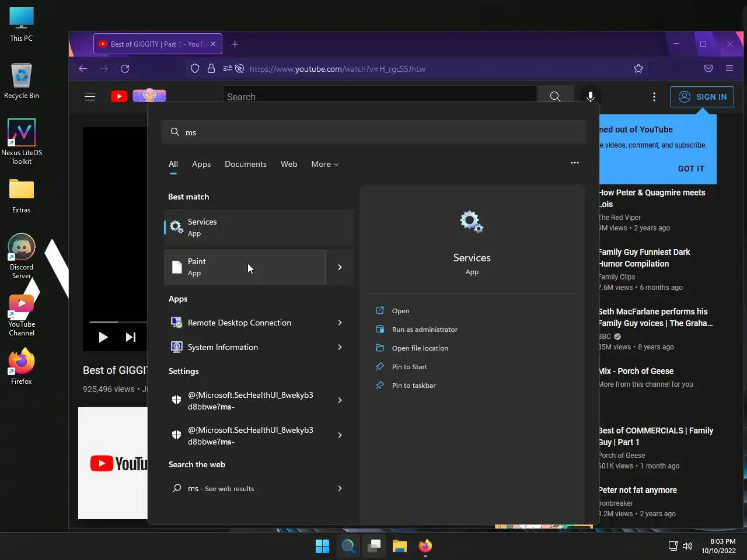747x560 pixels.
Task: Bookmark this page with the star icon
Action: [x=638, y=69]
